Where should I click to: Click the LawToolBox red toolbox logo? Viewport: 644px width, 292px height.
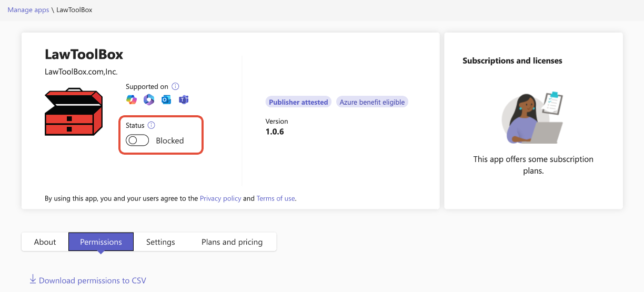(73, 112)
